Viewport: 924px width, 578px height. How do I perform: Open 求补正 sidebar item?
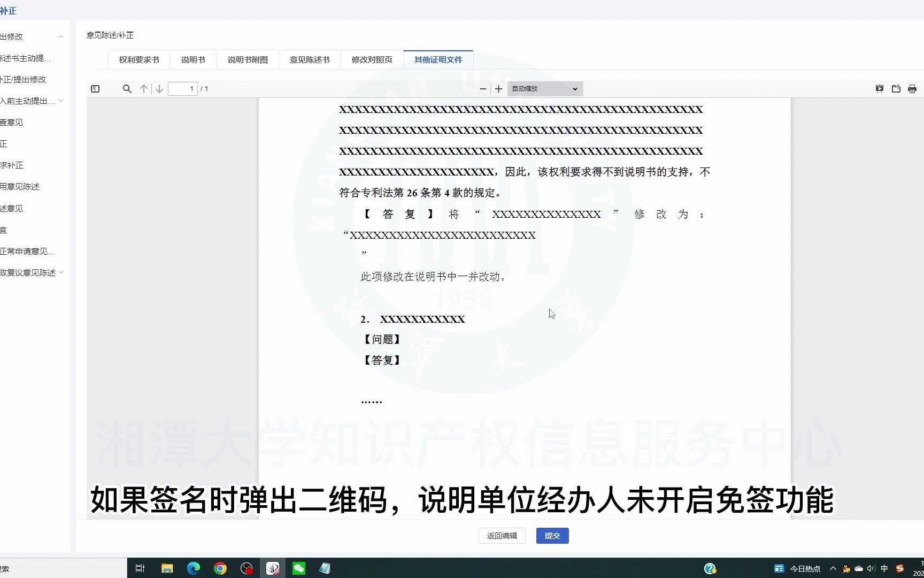tap(12, 165)
